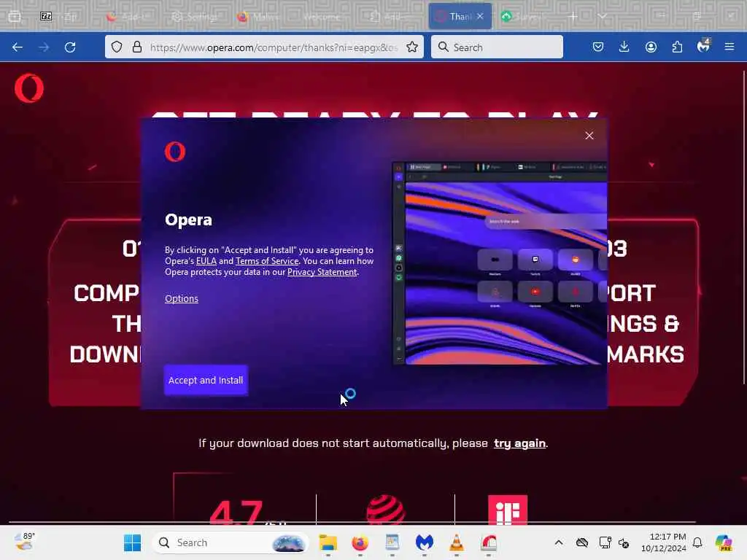Click the Windows taskbar Search box
Image resolution: width=747 pixels, height=560 pixels.
point(230,542)
